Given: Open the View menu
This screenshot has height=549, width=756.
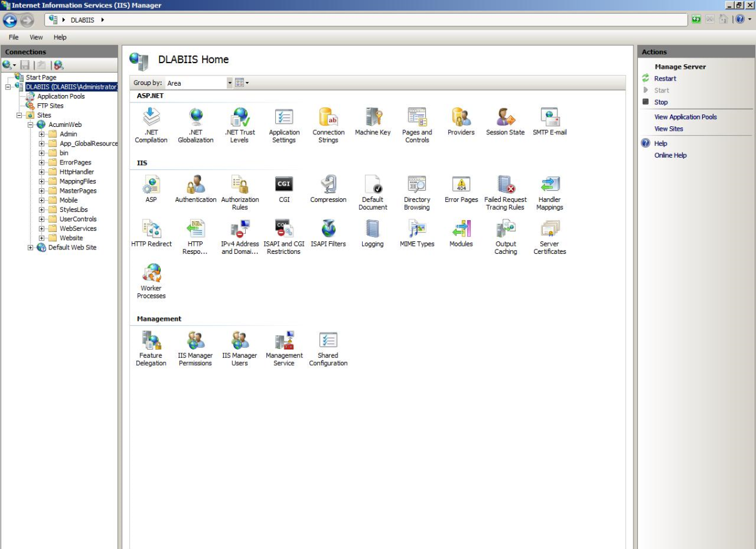Looking at the screenshot, I should coord(36,38).
